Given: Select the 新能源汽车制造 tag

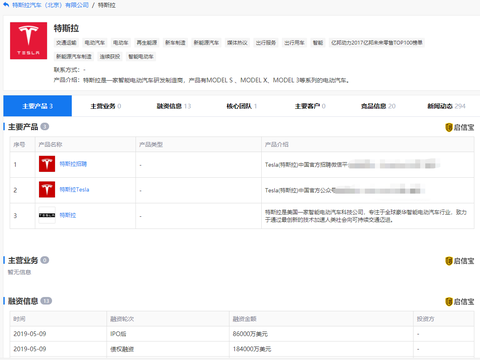Looking at the screenshot, I should coord(74,57).
